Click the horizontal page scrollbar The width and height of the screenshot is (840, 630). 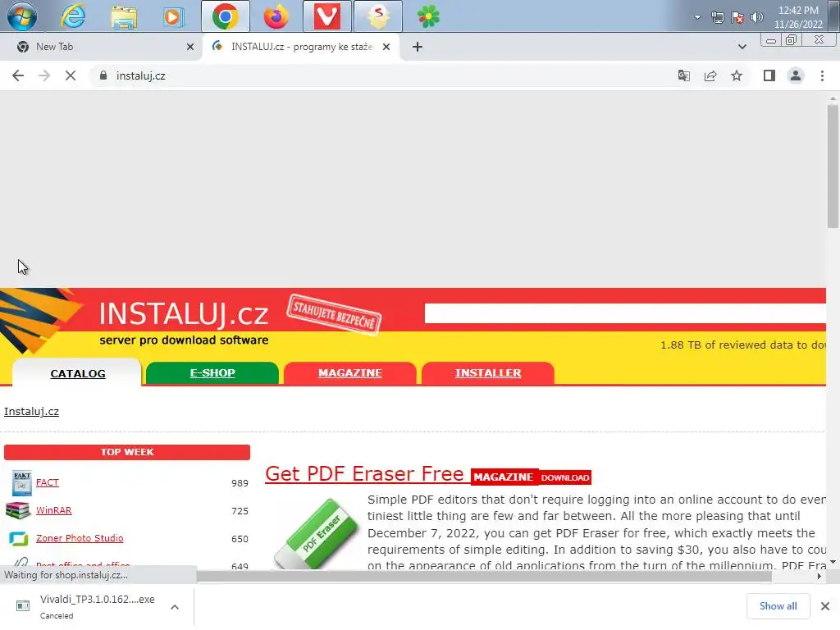[x=484, y=577]
